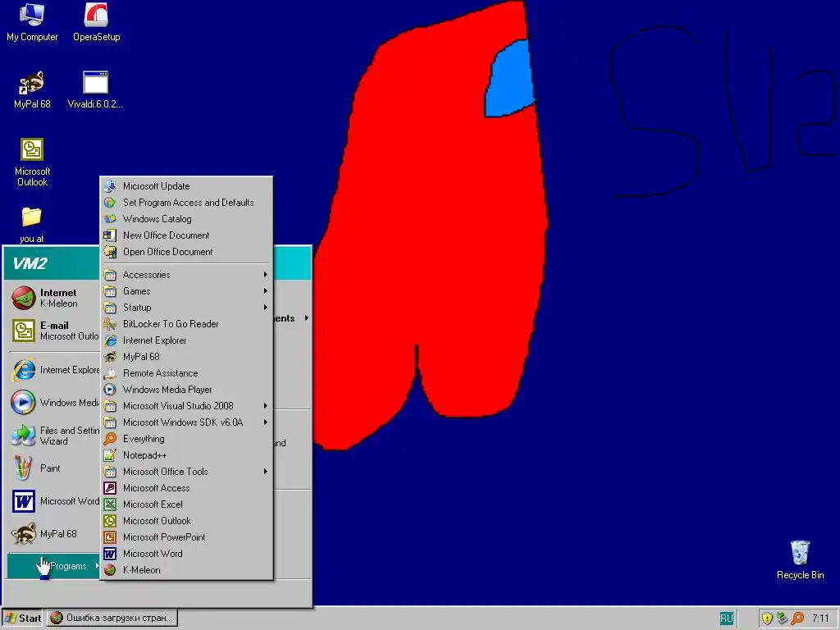Launch K-Meleon from Programs menu
The image size is (840, 630).
[x=187, y=570]
